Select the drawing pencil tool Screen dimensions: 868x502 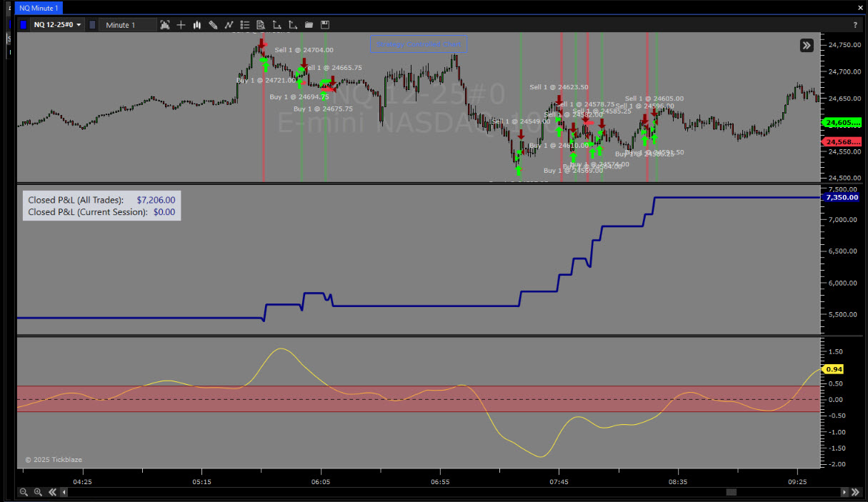[213, 25]
